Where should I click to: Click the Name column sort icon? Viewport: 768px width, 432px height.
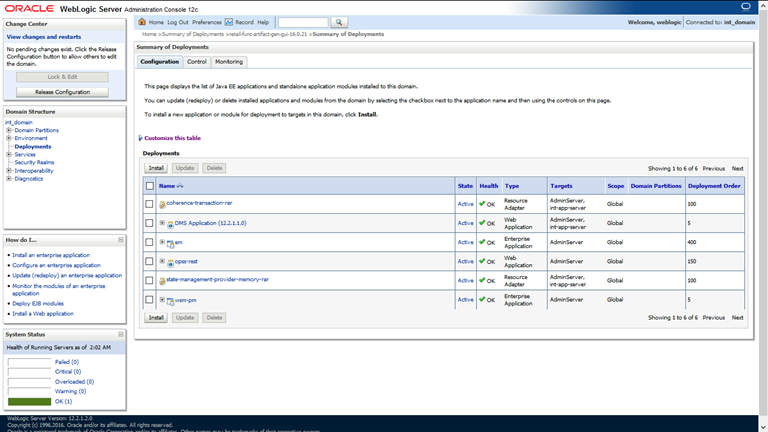tap(180, 186)
